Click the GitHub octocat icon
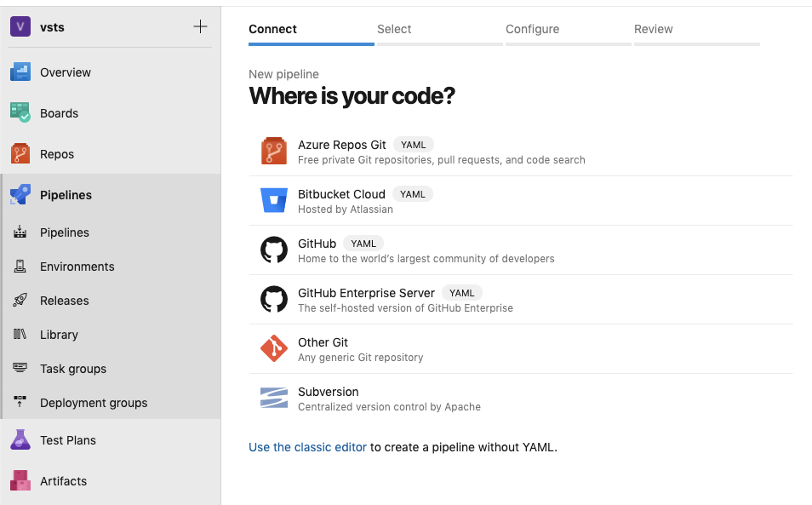 click(x=274, y=250)
